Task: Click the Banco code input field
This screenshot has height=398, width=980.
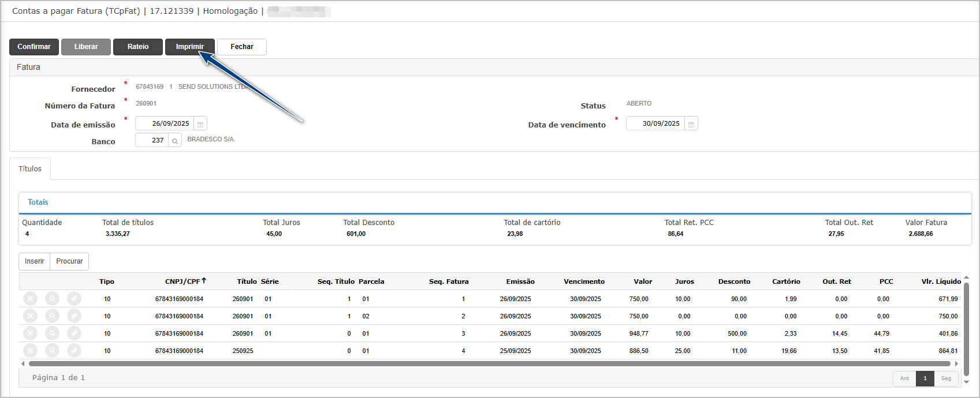Action: point(152,140)
